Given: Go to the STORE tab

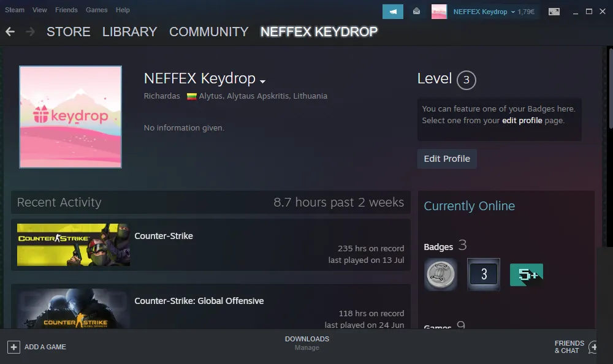Looking at the screenshot, I should [x=69, y=32].
